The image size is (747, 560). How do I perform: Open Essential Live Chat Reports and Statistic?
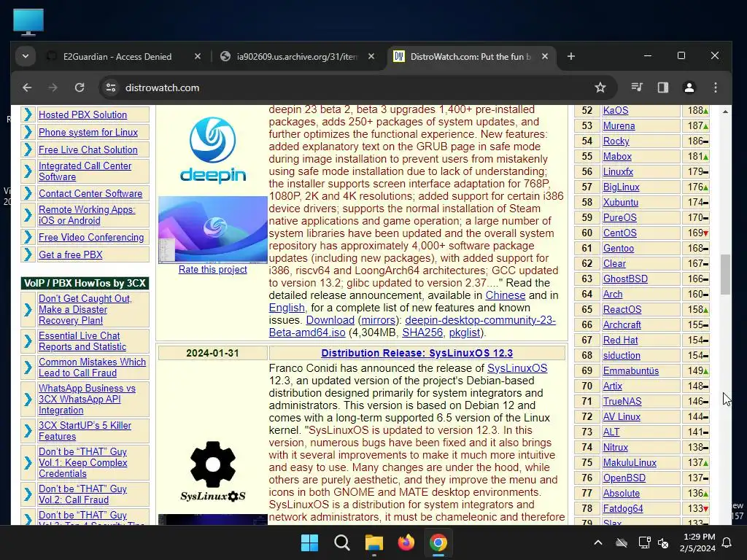tap(82, 341)
